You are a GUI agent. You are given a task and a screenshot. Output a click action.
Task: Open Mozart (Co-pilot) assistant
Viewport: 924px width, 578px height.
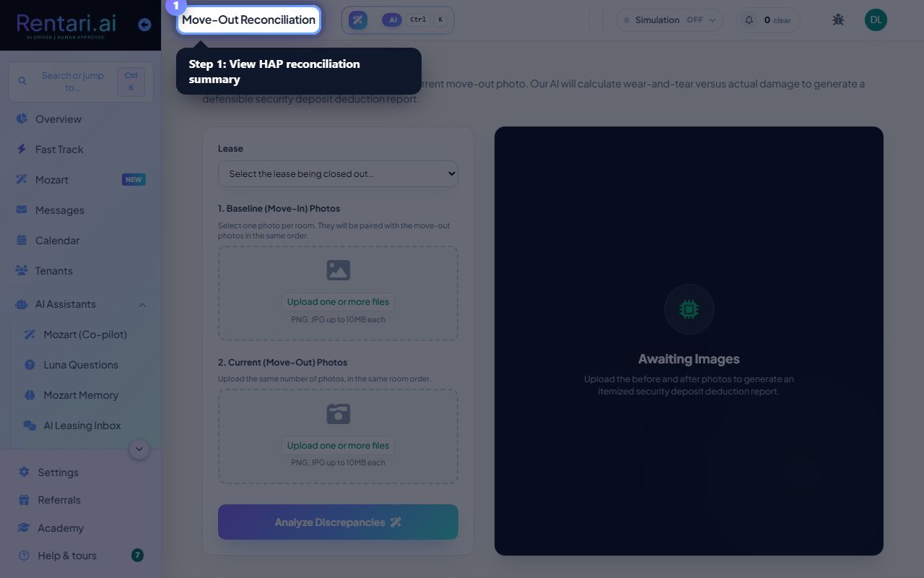click(84, 335)
